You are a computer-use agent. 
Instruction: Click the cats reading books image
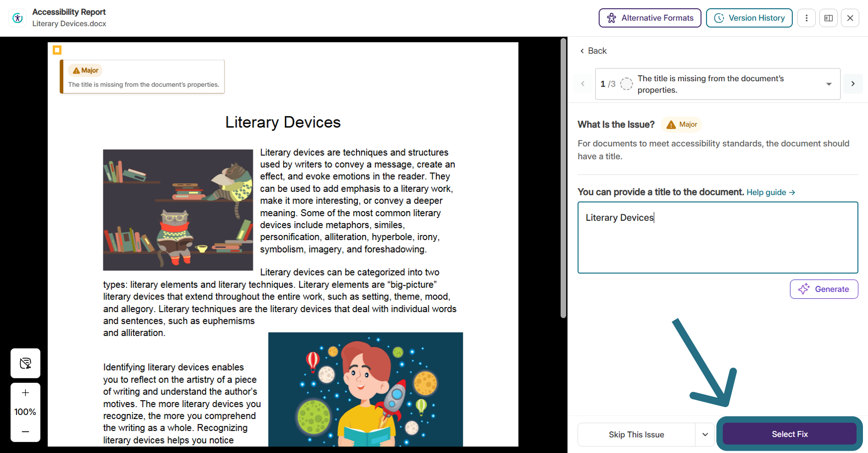[178, 210]
